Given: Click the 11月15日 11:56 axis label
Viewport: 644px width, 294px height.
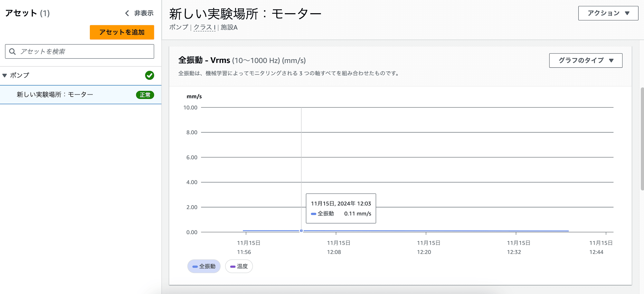Looking at the screenshot, I should pyautogui.click(x=249, y=247).
